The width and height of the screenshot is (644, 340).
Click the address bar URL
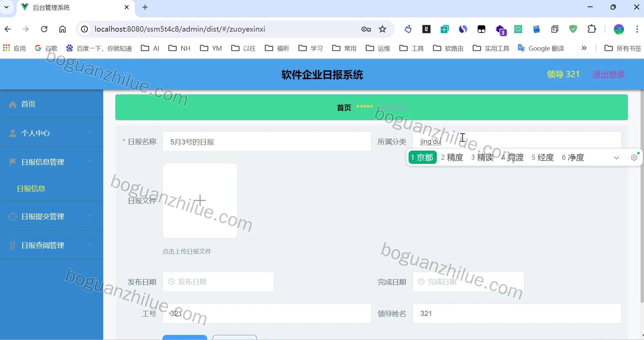point(180,29)
